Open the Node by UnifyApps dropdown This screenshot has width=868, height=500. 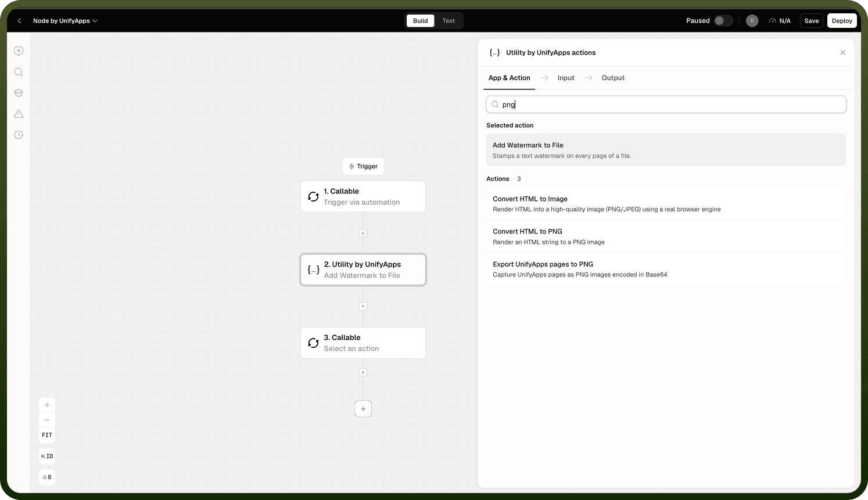[x=65, y=21]
